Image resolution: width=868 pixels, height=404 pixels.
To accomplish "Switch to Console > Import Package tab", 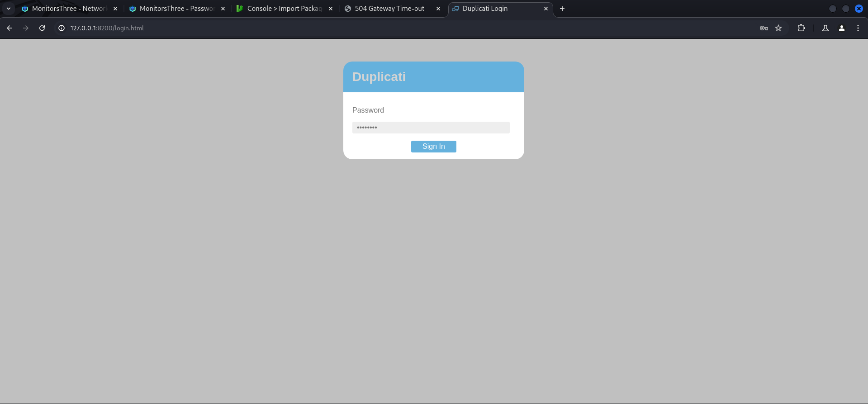I will point(284,9).
